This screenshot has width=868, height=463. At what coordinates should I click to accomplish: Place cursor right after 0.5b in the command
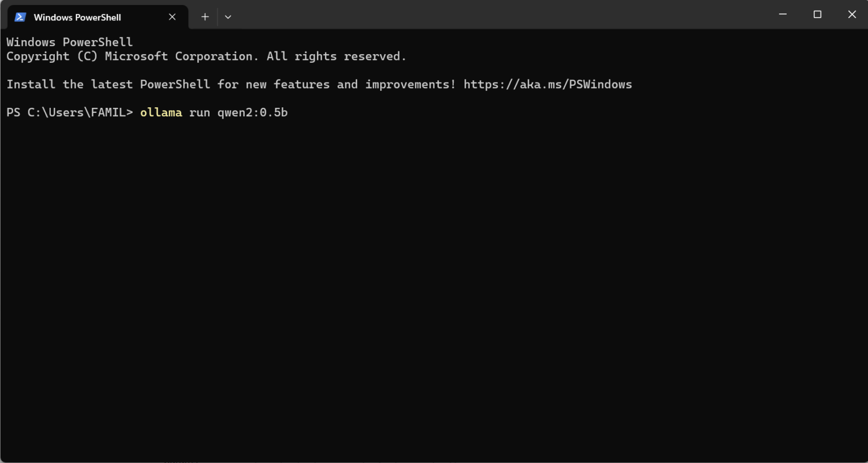(x=289, y=112)
